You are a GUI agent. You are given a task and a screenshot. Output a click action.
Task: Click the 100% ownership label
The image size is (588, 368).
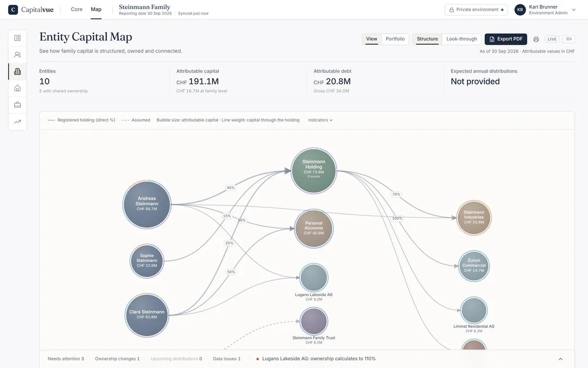(397, 218)
